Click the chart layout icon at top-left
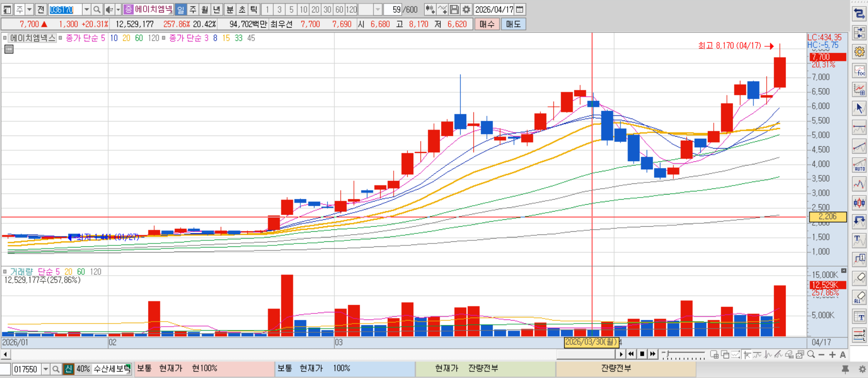The height and width of the screenshot is (378, 868). [7, 10]
